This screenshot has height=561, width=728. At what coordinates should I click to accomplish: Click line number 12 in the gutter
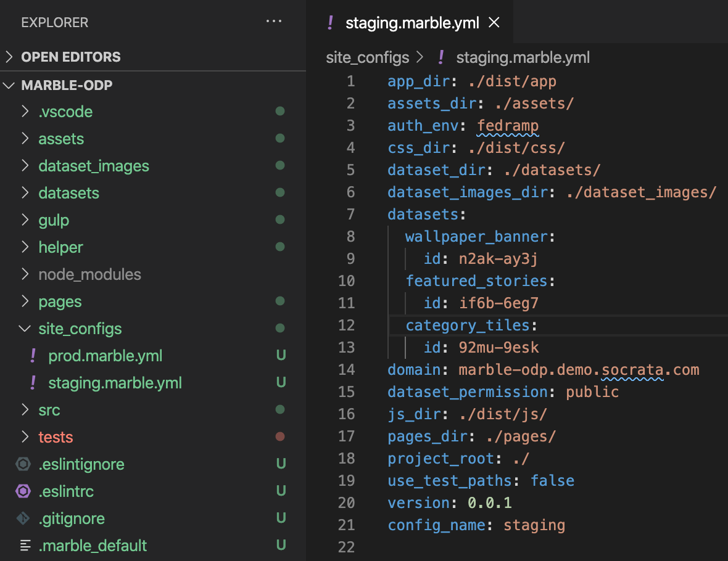(x=346, y=326)
